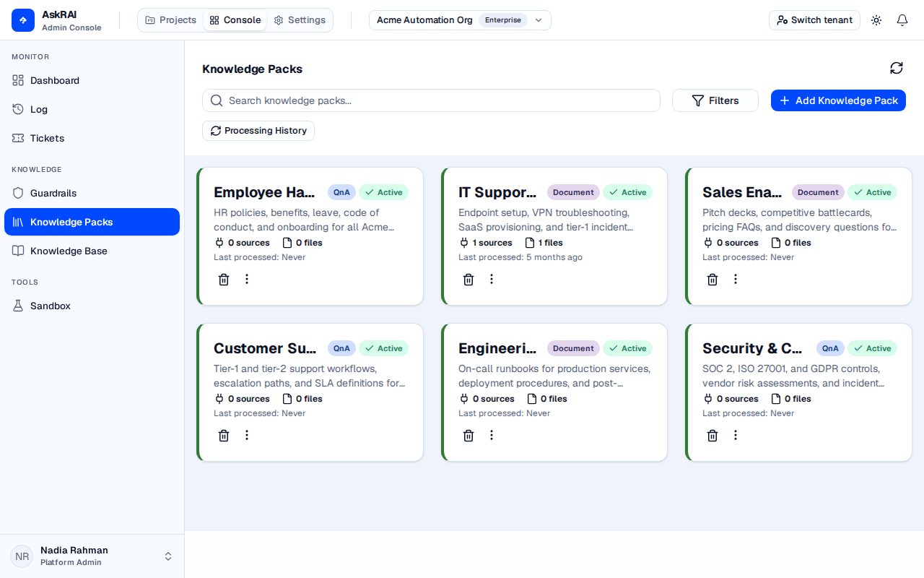Open Guardrails in the sidebar
The image size is (924, 578).
pos(92,193)
